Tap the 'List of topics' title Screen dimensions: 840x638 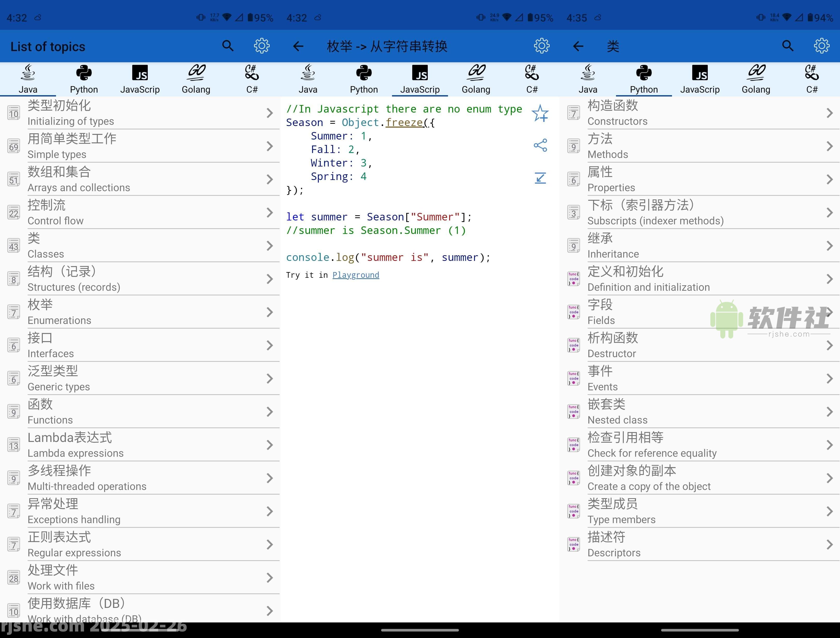coord(48,46)
